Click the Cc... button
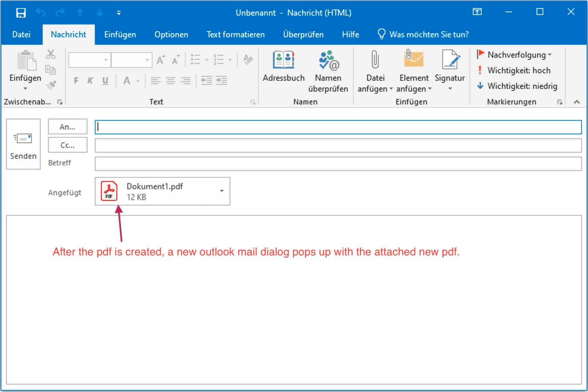 [68, 145]
